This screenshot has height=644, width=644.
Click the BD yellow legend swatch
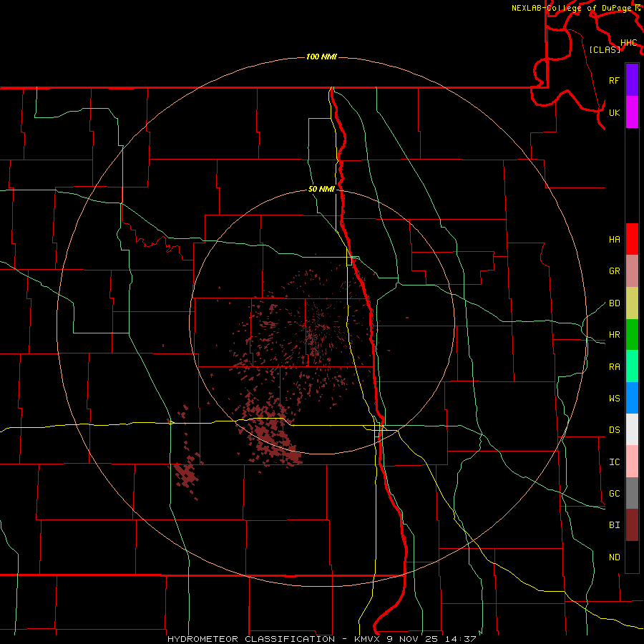(x=632, y=303)
